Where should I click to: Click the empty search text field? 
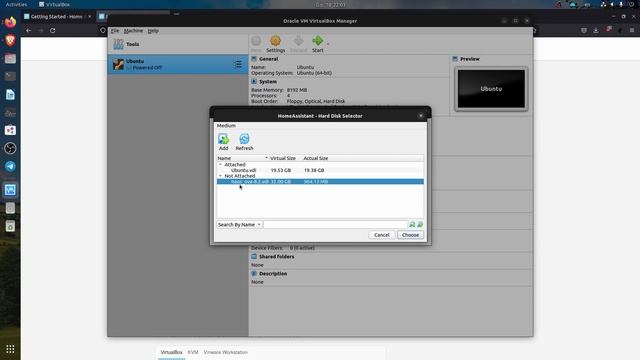coord(336,224)
